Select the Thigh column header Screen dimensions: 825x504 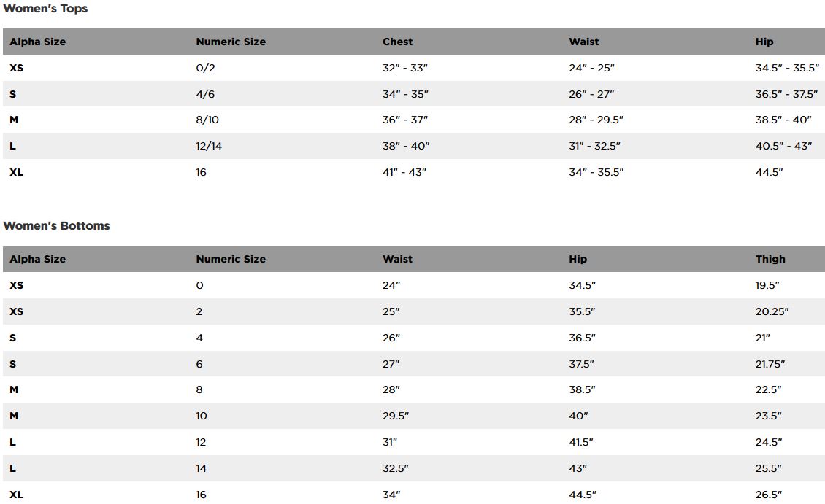770,259
